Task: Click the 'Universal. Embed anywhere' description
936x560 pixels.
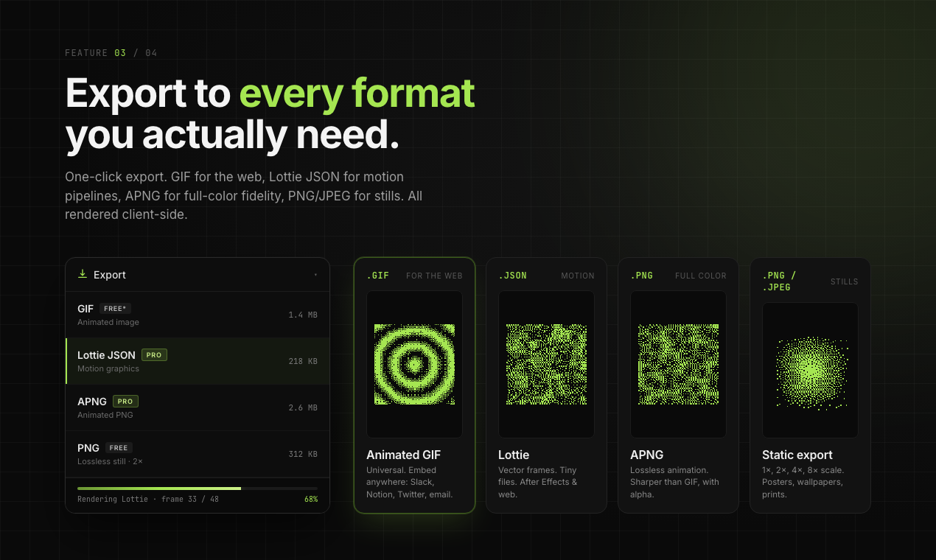Action: pyautogui.click(x=410, y=482)
